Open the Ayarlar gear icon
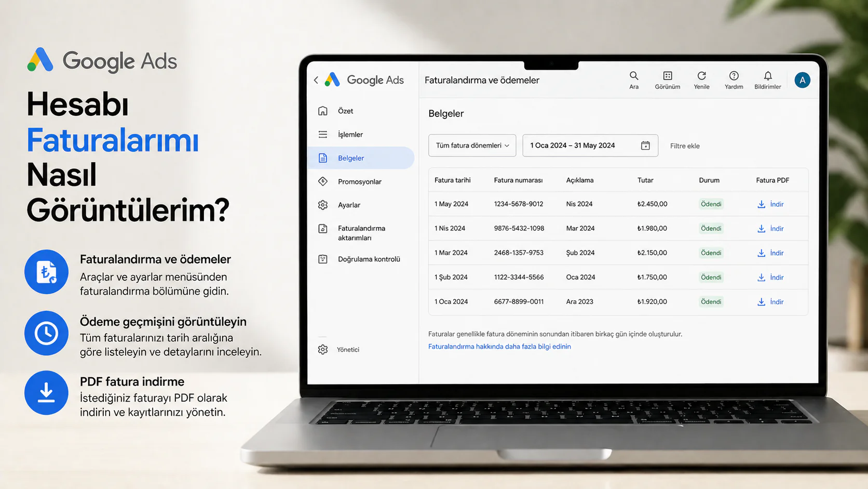Viewport: 868px width, 489px height. pos(323,205)
